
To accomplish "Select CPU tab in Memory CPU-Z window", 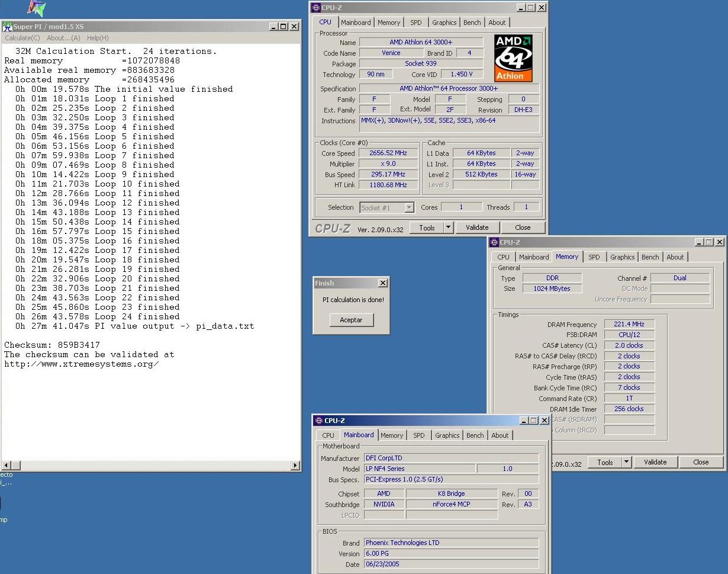I will point(503,257).
